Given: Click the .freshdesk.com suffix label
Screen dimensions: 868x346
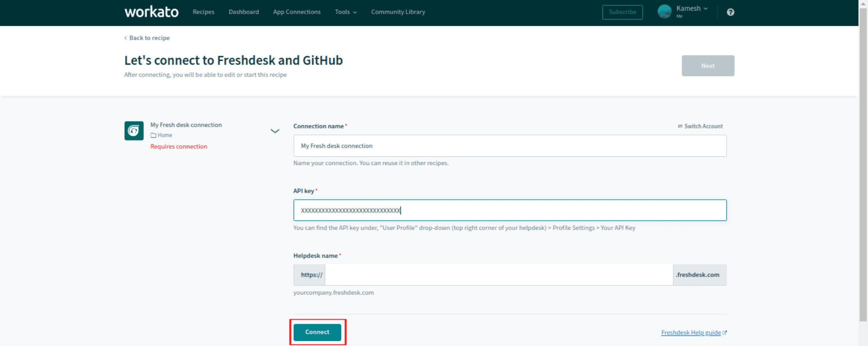Looking at the screenshot, I should pyautogui.click(x=699, y=275).
